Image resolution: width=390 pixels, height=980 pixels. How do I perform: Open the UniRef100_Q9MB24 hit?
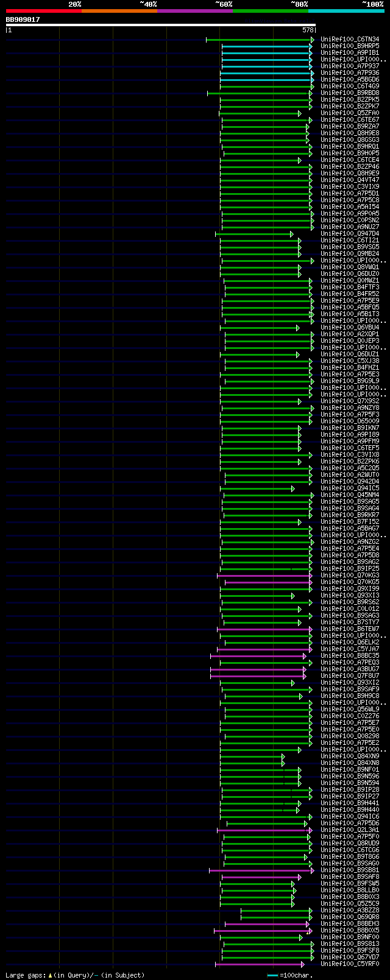(350, 254)
